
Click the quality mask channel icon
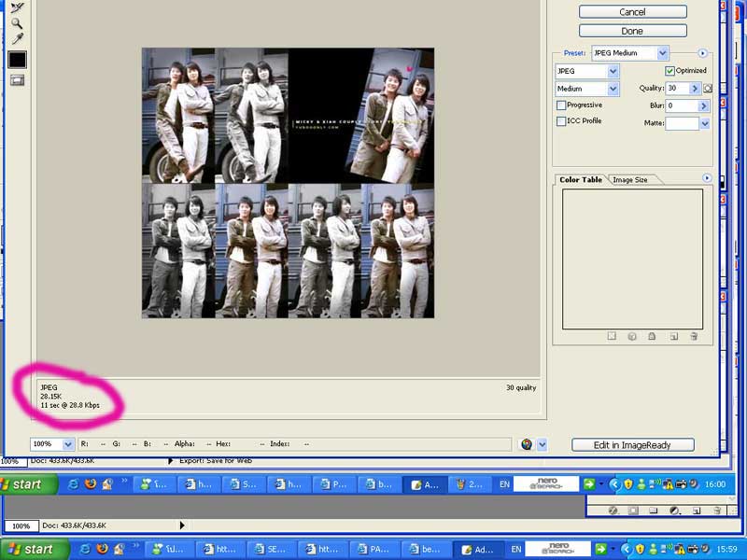(x=708, y=89)
